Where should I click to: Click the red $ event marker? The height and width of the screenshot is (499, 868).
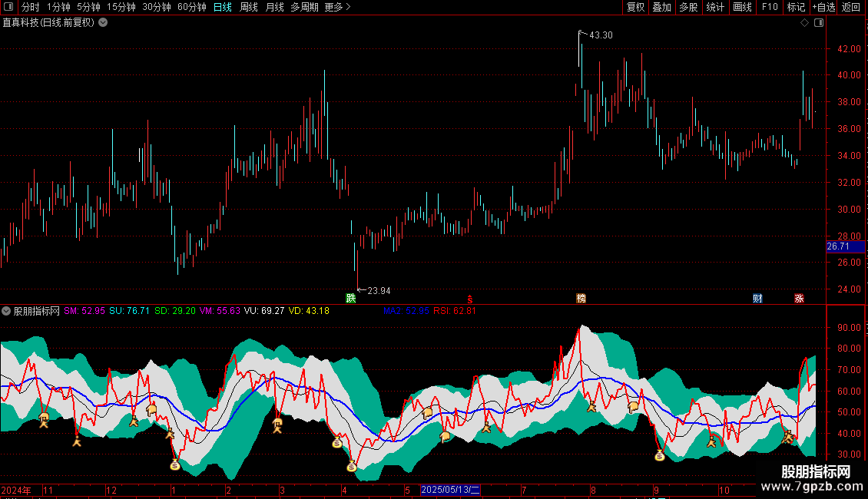[470, 299]
